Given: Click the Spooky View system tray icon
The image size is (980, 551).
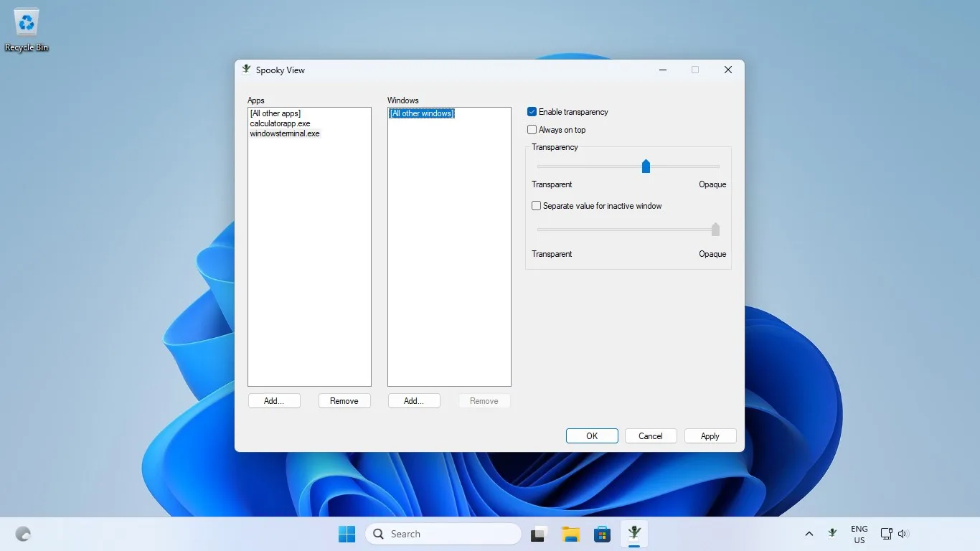Looking at the screenshot, I should (832, 534).
